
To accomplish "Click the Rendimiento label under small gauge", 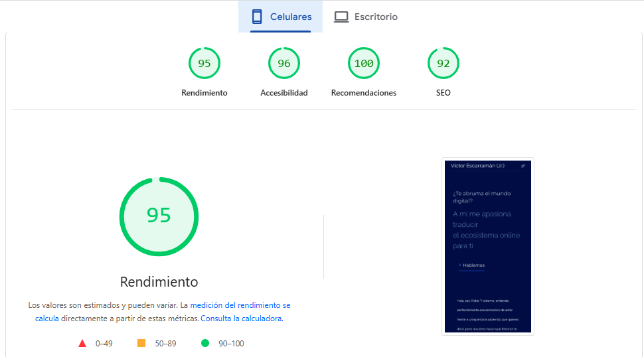I will pos(204,93).
